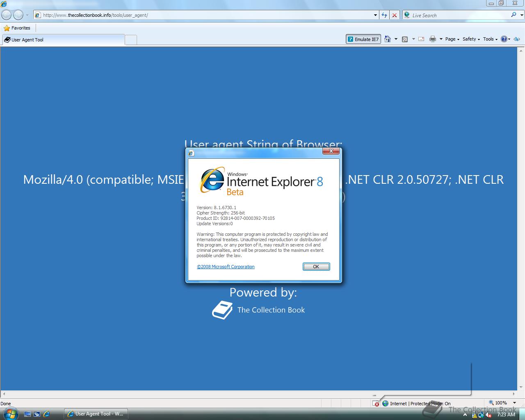This screenshot has width=525, height=420.
Task: Click the muted volume tray icon
Action: click(x=488, y=415)
